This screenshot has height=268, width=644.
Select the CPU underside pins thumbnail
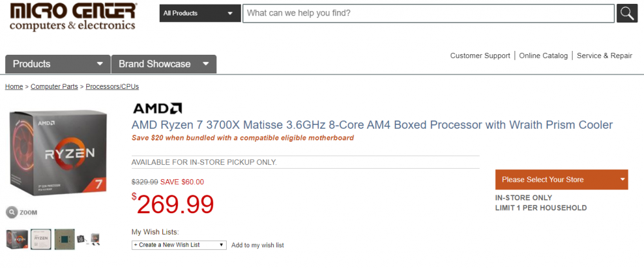click(x=64, y=239)
